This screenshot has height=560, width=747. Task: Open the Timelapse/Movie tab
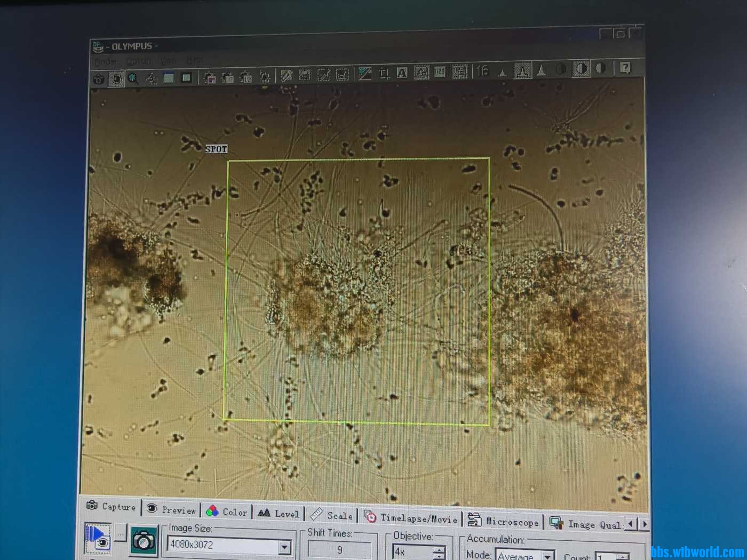(411, 517)
